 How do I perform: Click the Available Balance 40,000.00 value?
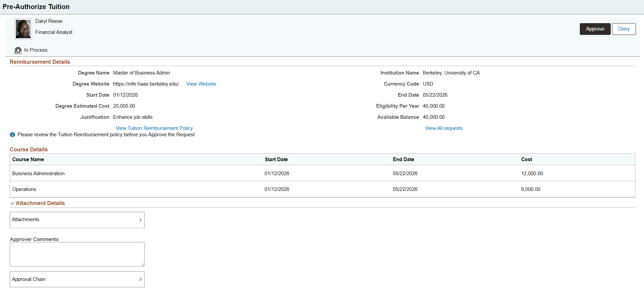pyautogui.click(x=434, y=117)
